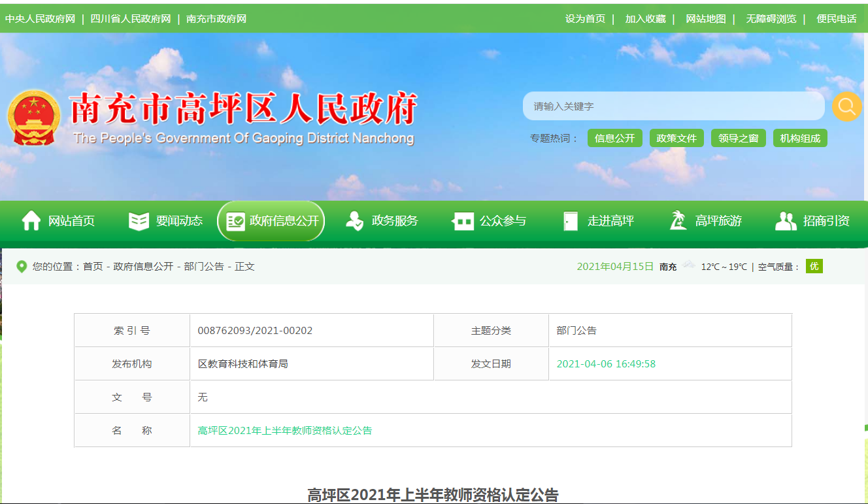
Task: Click the speech icon beside 公众参与
Action: click(463, 222)
